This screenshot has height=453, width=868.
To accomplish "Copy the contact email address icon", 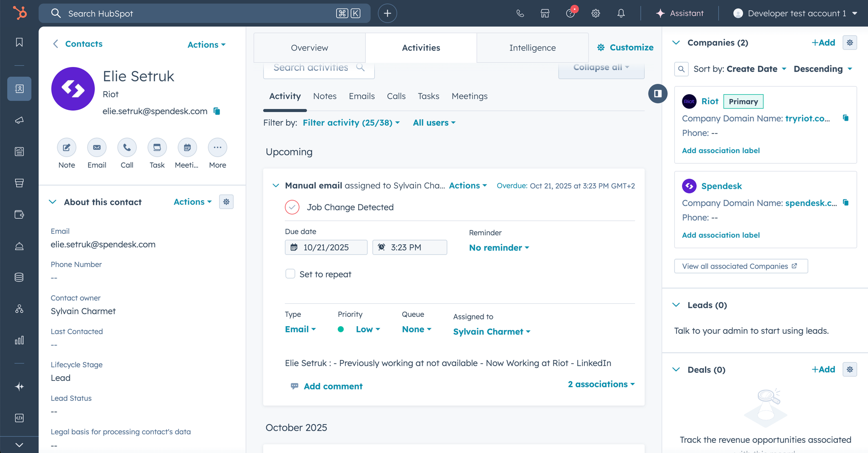I will tap(217, 111).
